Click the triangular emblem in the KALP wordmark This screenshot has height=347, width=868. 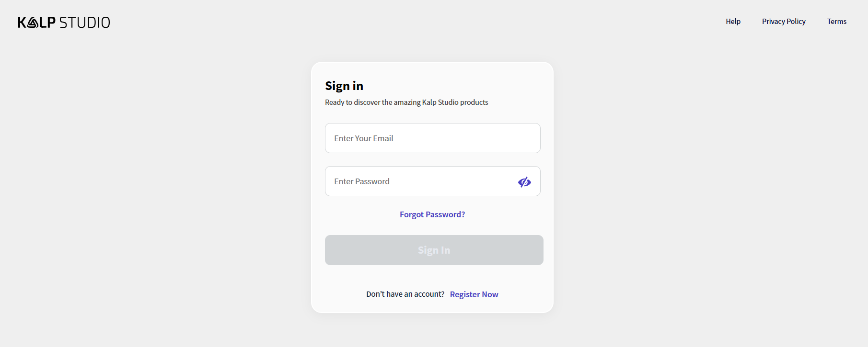tap(33, 22)
